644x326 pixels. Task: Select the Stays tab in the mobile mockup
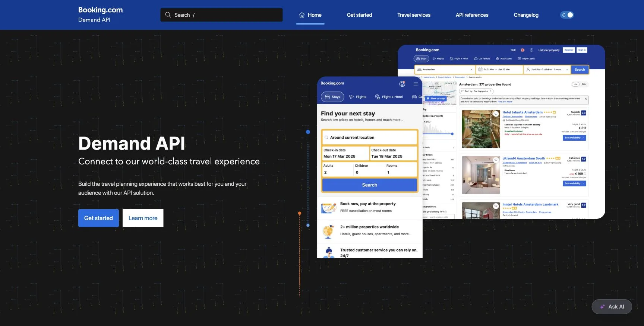[x=332, y=97]
